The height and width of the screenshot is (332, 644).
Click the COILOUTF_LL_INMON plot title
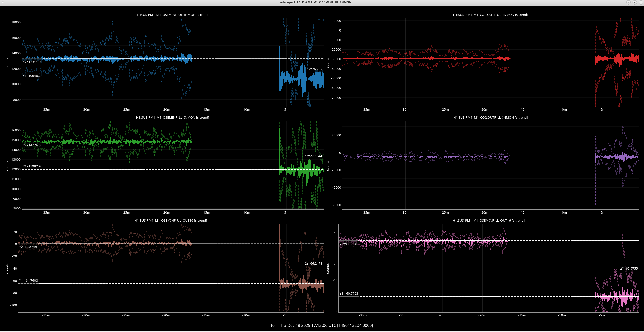click(490, 117)
